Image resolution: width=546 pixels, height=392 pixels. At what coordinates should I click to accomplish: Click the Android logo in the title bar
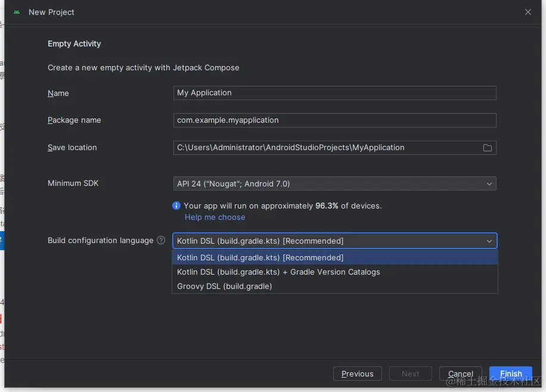pos(16,12)
